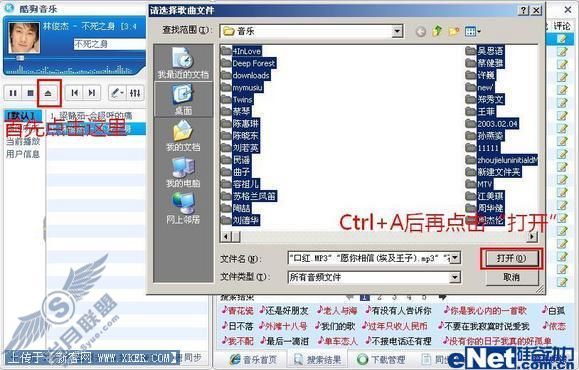Create a new folder icon
The height and width of the screenshot is (370, 579).
[x=453, y=32]
